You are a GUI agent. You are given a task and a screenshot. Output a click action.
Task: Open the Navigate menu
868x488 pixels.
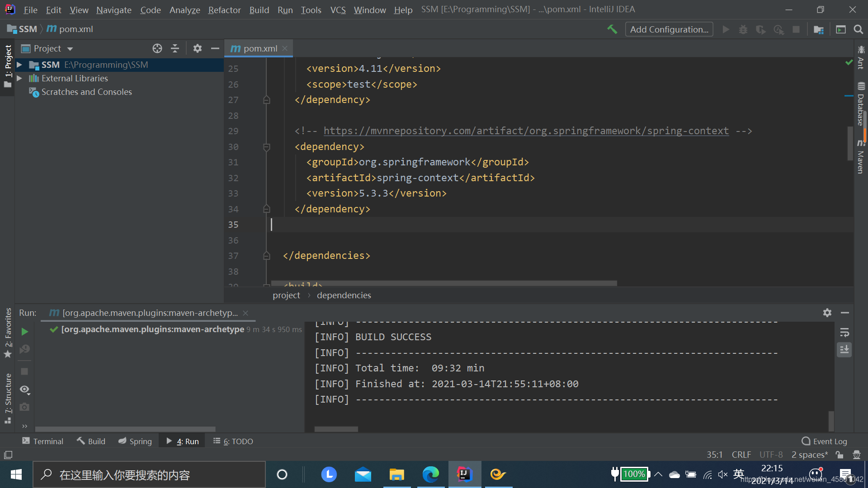pyautogui.click(x=114, y=10)
